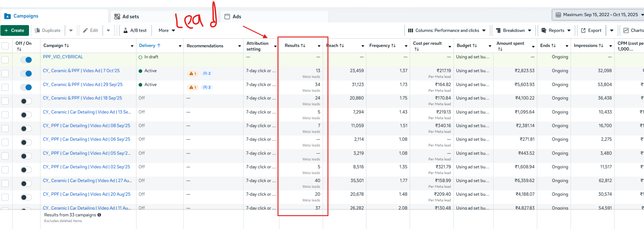This screenshot has width=644, height=229.
Task: Click the Export icon button
Action: point(583,30)
